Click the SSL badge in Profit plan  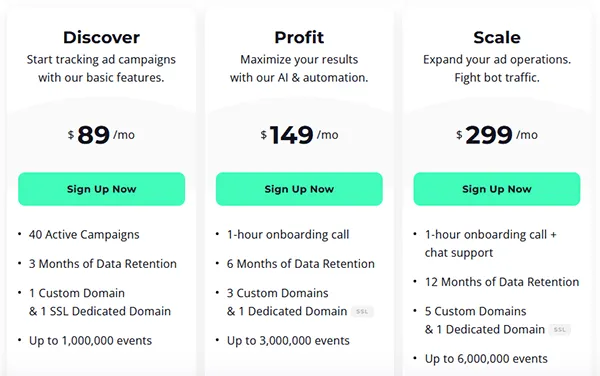pos(362,312)
